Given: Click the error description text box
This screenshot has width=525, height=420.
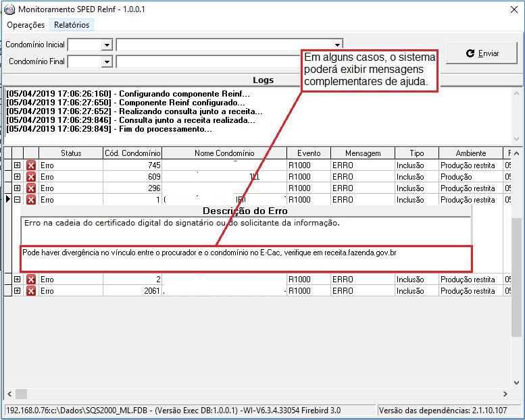Looking at the screenshot, I should (x=246, y=231).
